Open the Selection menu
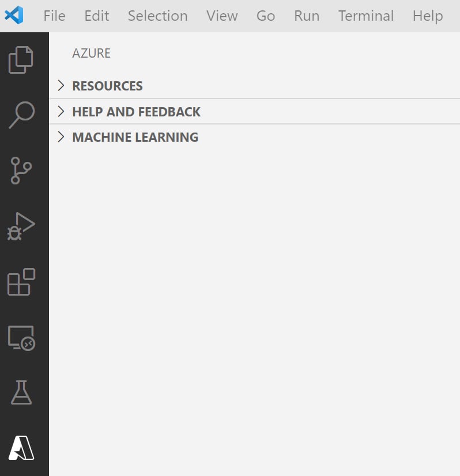The height and width of the screenshot is (476, 460). point(157,16)
